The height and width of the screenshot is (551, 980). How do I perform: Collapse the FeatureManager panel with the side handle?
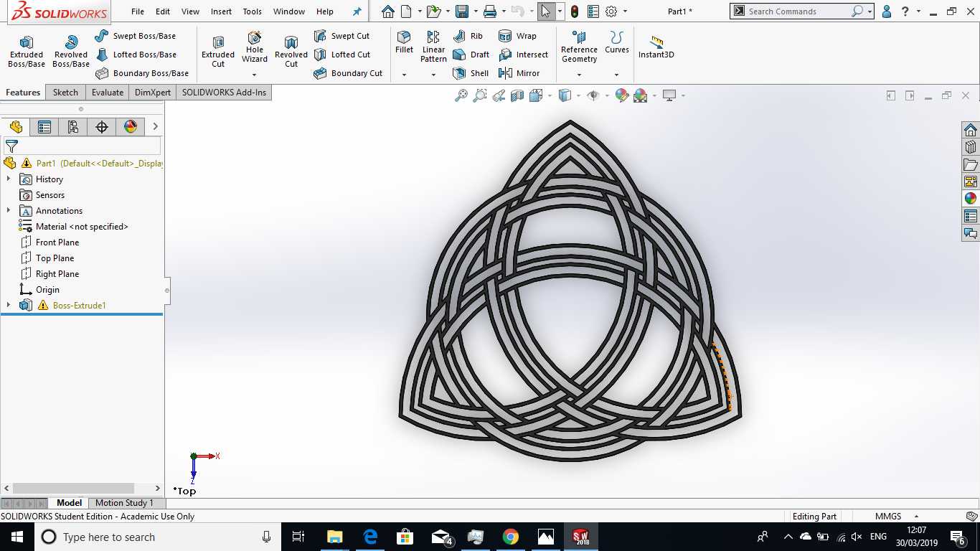[x=167, y=291]
